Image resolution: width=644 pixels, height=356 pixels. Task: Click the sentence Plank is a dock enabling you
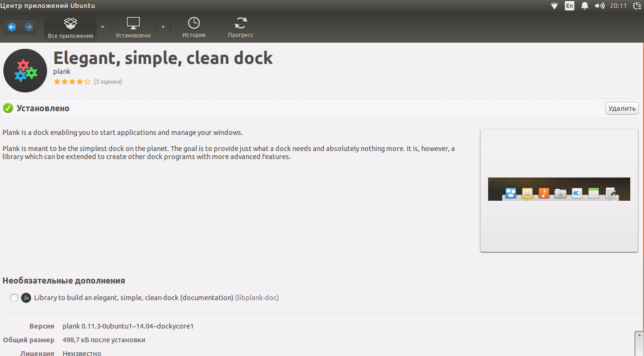point(123,133)
